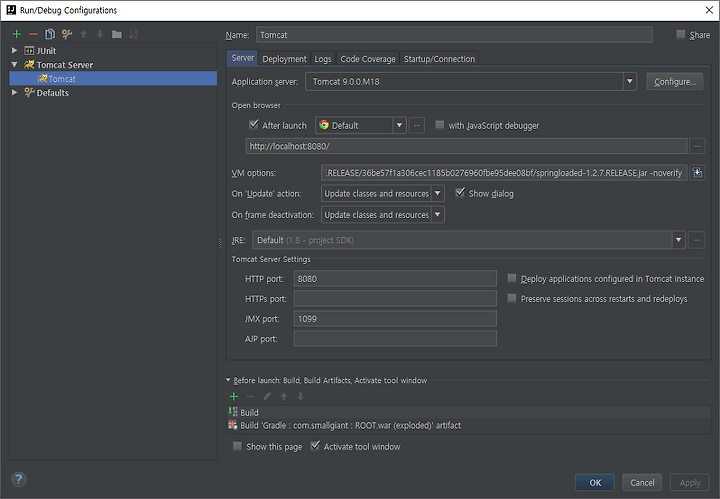Switch to the Deployment tab
The image size is (720, 499).
[284, 59]
